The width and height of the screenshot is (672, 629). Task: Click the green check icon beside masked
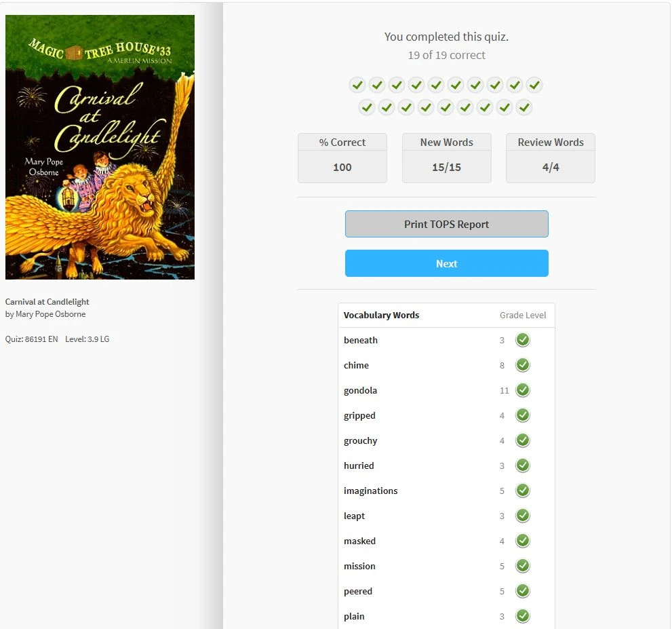point(522,540)
